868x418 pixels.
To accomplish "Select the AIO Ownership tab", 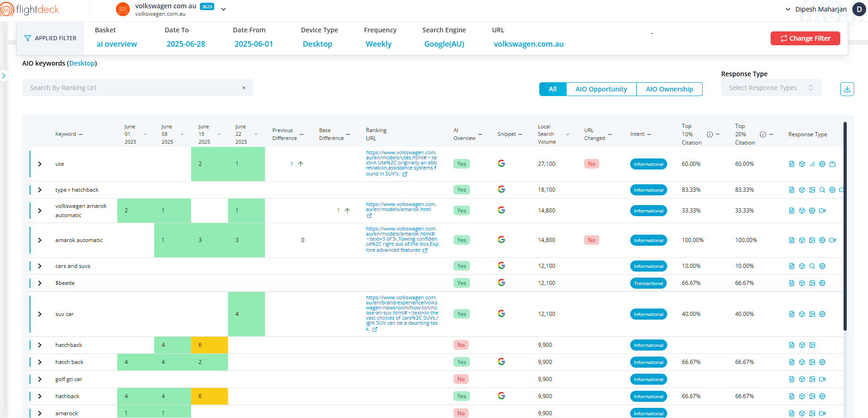I will click(x=669, y=89).
